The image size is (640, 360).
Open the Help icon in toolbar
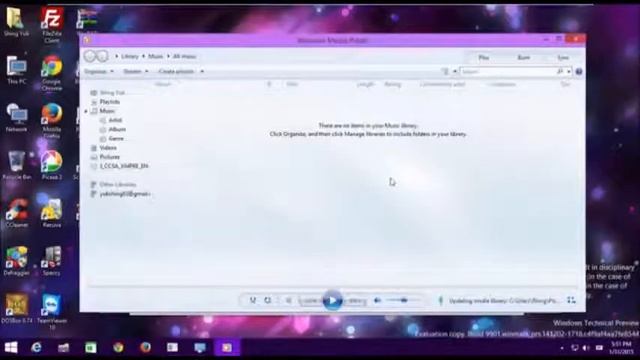coord(579,71)
